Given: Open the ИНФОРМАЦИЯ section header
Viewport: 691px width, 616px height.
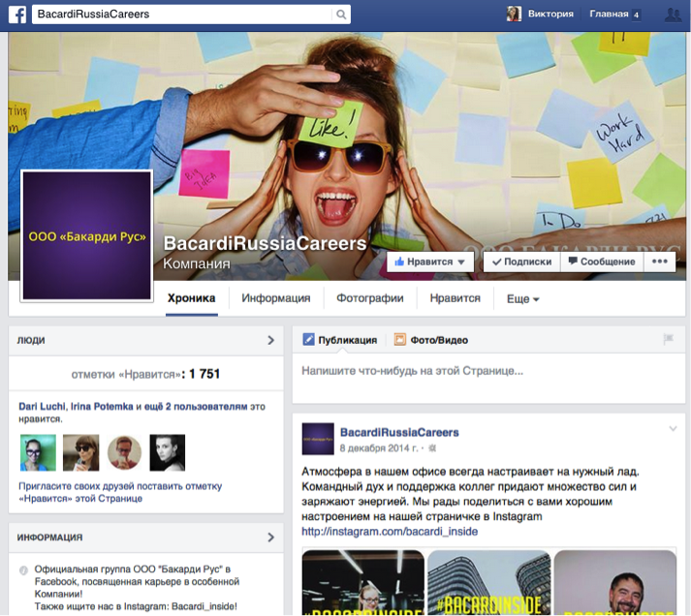Looking at the screenshot, I should [x=146, y=538].
